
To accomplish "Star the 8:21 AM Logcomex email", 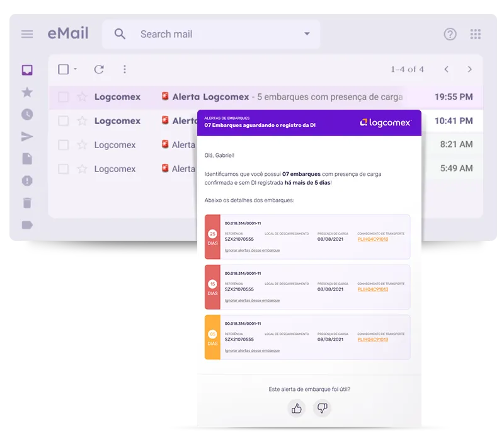I will 83,145.
